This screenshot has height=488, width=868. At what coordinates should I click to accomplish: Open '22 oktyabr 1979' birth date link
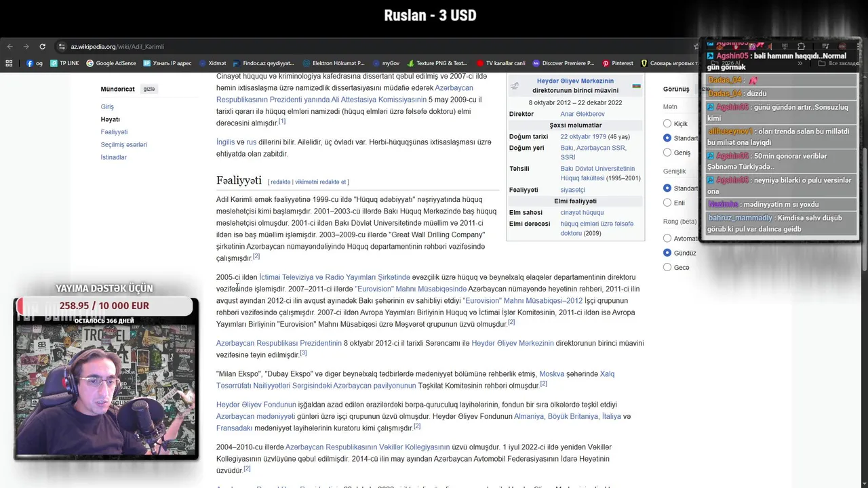click(583, 136)
